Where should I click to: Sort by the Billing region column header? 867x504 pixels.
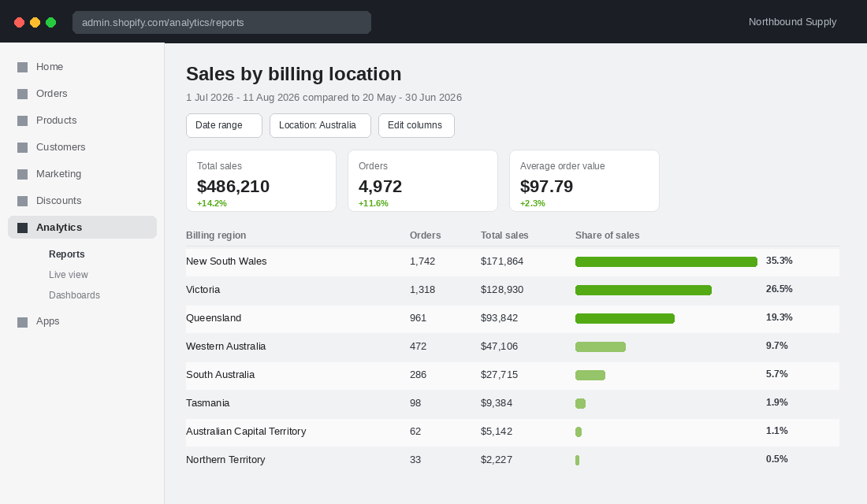(x=216, y=235)
